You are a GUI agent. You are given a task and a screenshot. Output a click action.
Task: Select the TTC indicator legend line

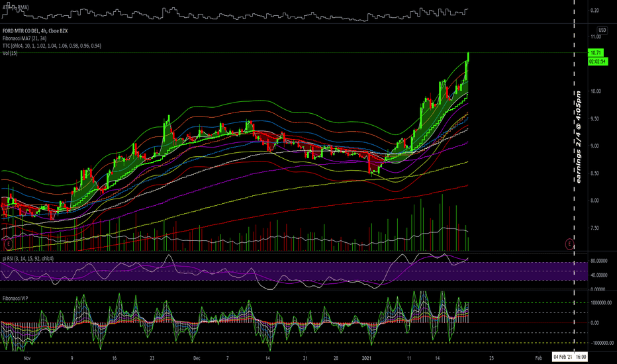52,46
